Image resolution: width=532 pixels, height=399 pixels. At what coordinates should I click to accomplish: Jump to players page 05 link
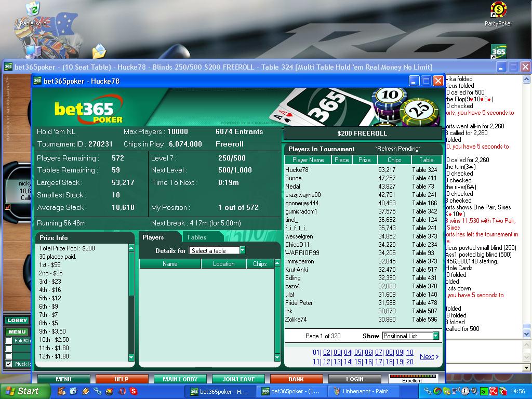358,353
